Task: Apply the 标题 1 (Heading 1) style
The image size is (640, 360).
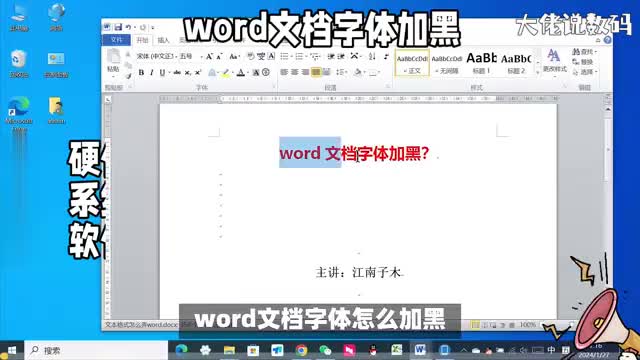Action: click(481, 63)
